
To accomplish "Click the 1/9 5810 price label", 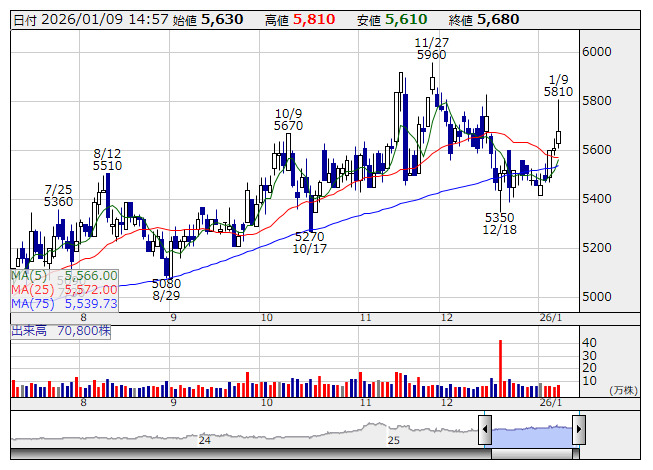I will [x=558, y=85].
